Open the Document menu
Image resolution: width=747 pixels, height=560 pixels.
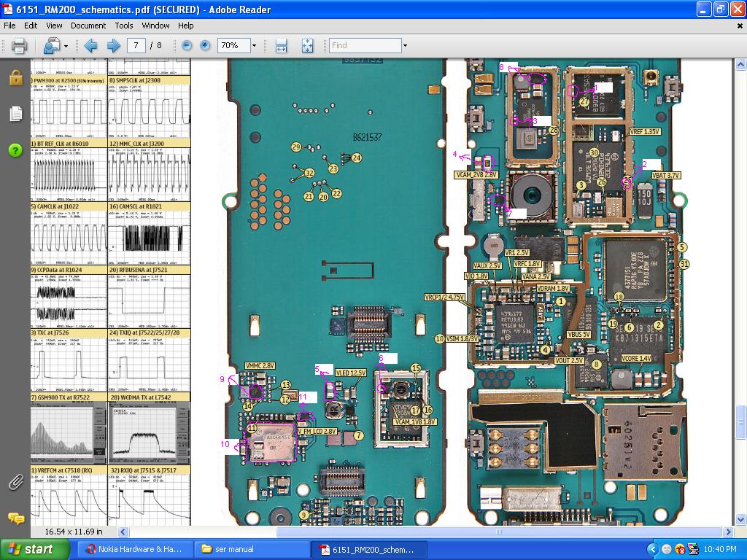point(88,26)
